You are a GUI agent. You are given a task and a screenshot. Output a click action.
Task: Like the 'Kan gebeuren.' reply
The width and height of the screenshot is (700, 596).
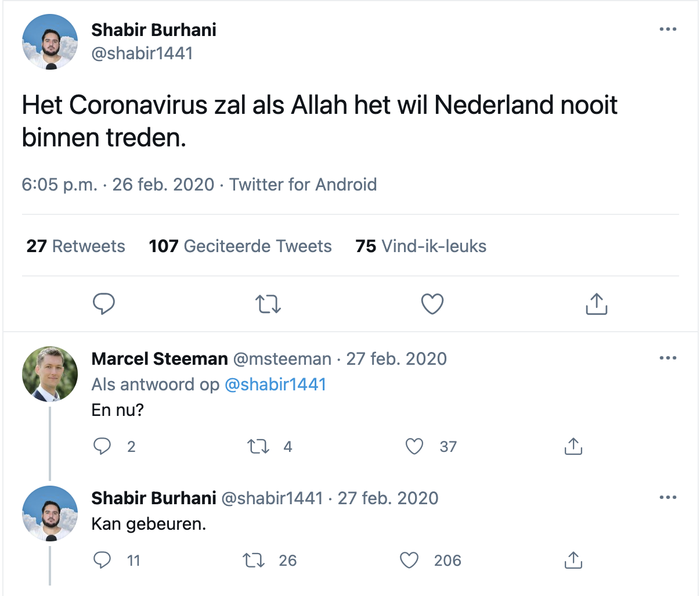(x=409, y=560)
